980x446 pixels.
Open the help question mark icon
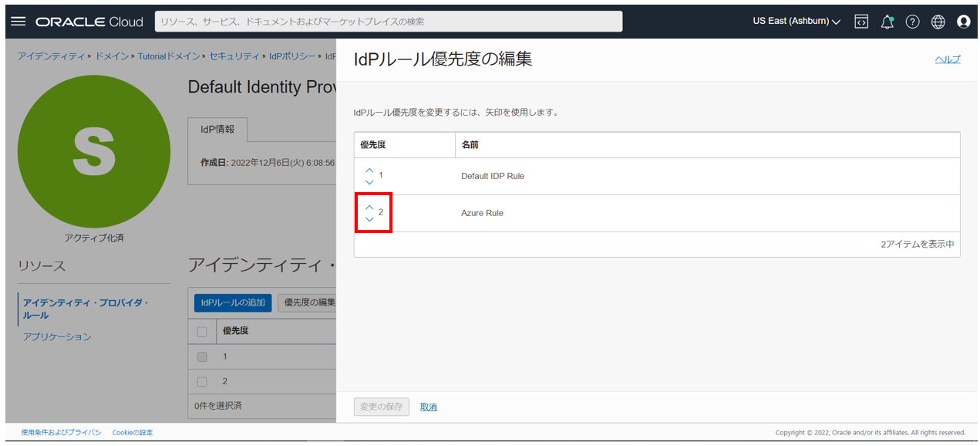[x=912, y=22]
